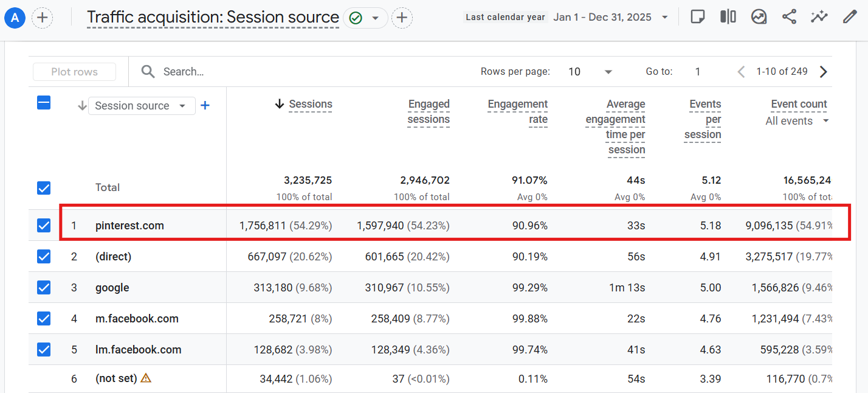Sort by the Engaged sessions column
This screenshot has width=868, height=393.
429,112
